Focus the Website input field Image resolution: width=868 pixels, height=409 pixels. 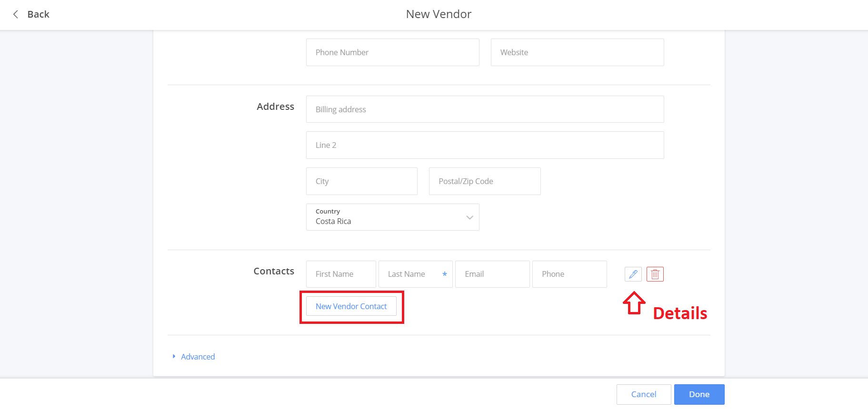point(578,52)
